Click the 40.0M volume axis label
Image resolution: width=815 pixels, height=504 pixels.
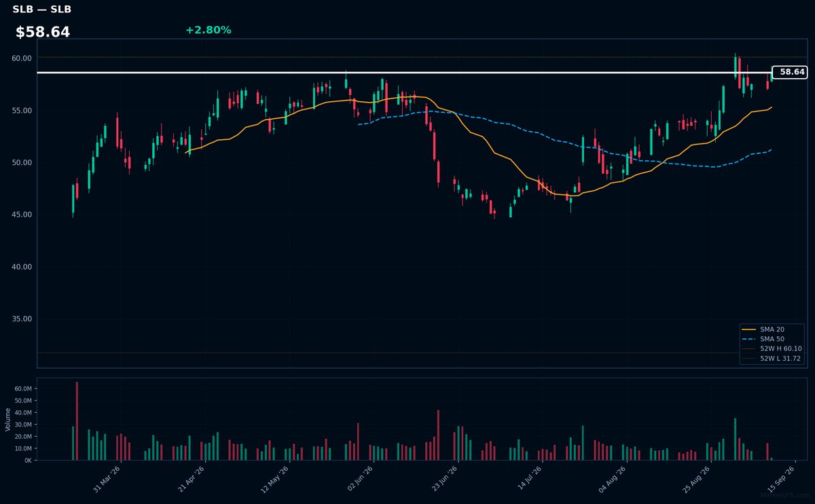[x=24, y=412]
